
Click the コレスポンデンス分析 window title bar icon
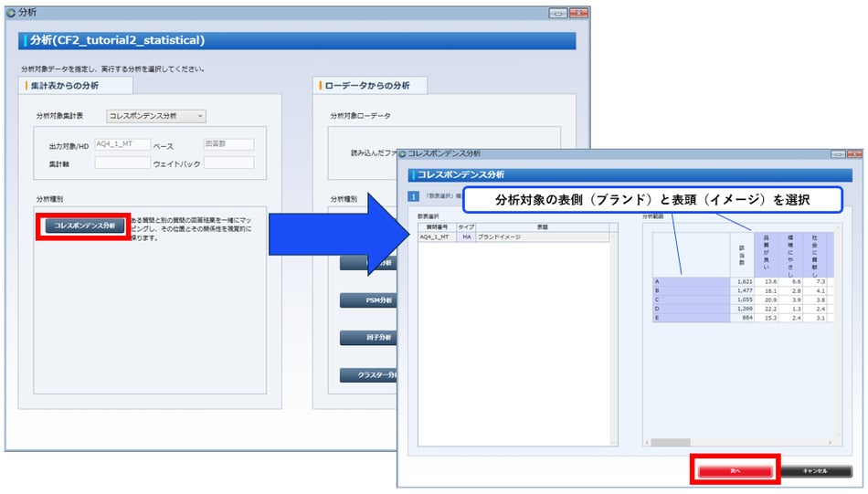pyautogui.click(x=402, y=153)
